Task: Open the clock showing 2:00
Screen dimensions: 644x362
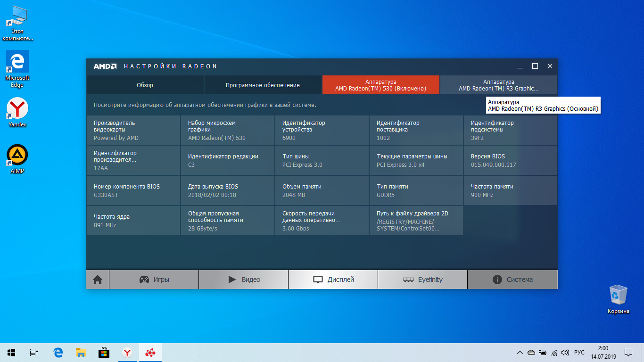Action: tap(603, 352)
